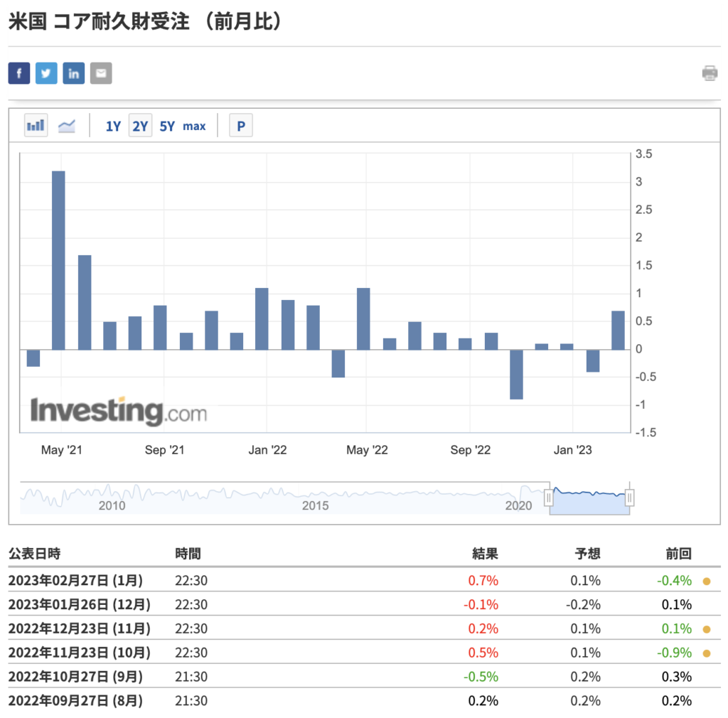Image resolution: width=728 pixels, height=718 pixels.
Task: Click the 2015 area in the navigator
Action: click(315, 505)
